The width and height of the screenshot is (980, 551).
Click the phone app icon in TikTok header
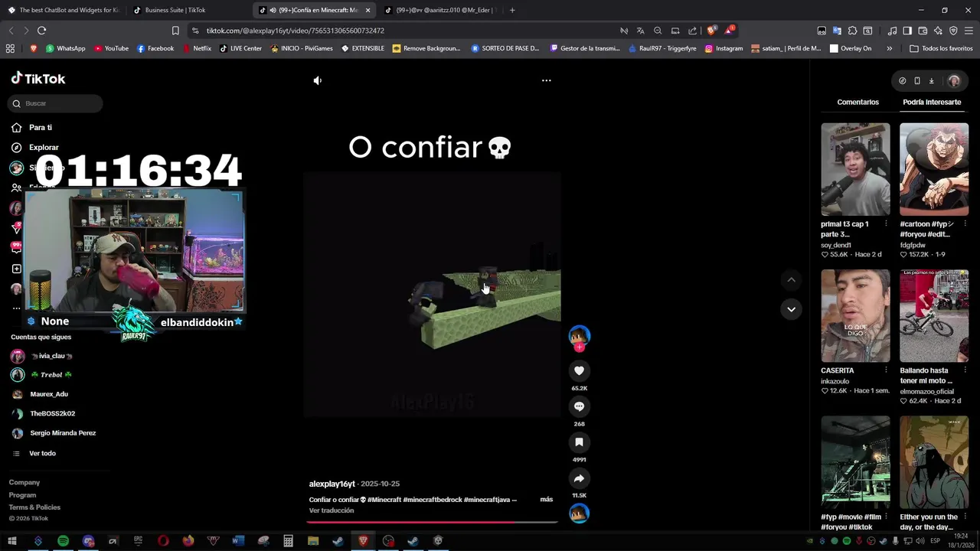tap(917, 80)
